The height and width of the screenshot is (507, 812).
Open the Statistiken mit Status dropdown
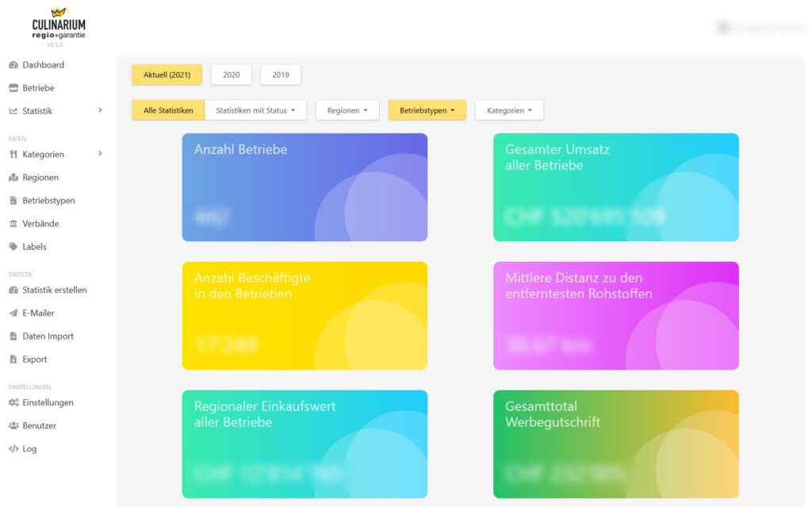click(x=255, y=110)
